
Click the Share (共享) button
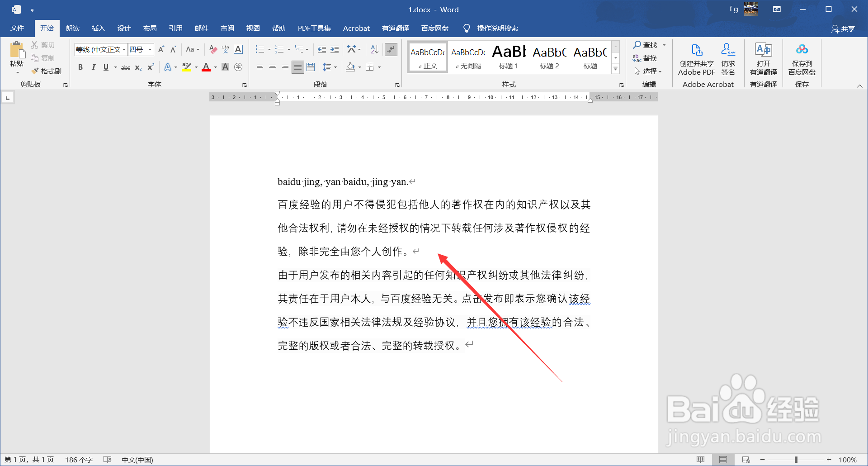pyautogui.click(x=843, y=29)
